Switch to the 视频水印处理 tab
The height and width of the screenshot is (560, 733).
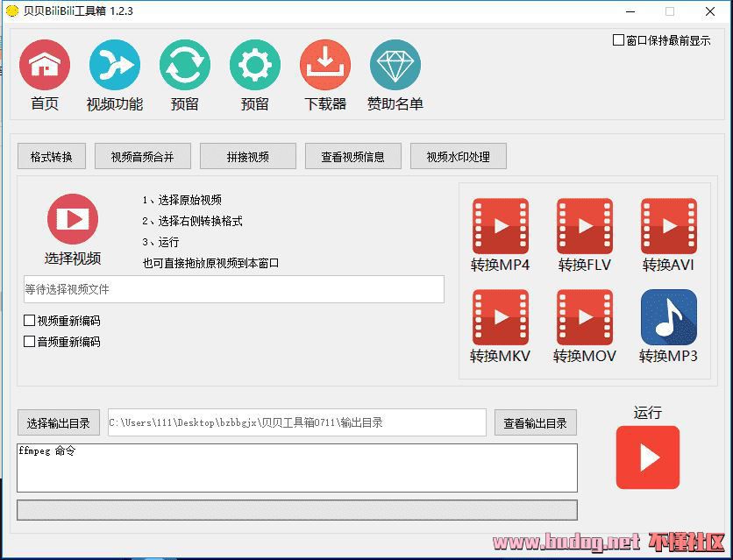[x=459, y=157]
